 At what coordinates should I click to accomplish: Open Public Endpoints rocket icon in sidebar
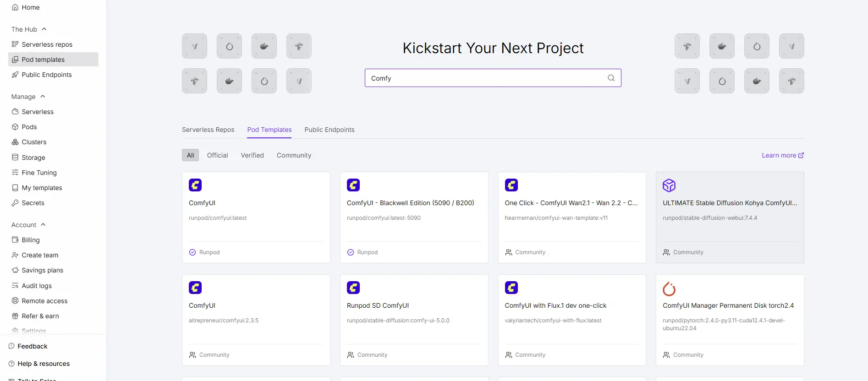[x=15, y=75]
